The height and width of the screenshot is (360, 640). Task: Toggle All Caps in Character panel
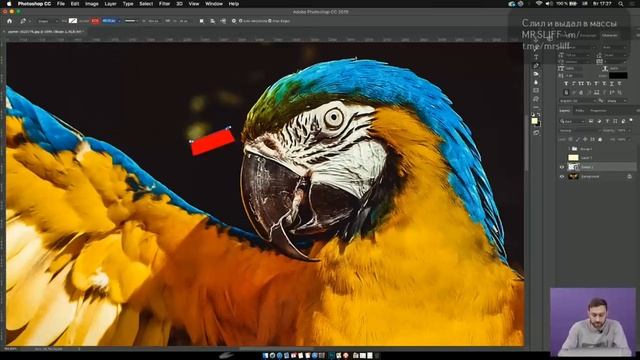[581, 84]
